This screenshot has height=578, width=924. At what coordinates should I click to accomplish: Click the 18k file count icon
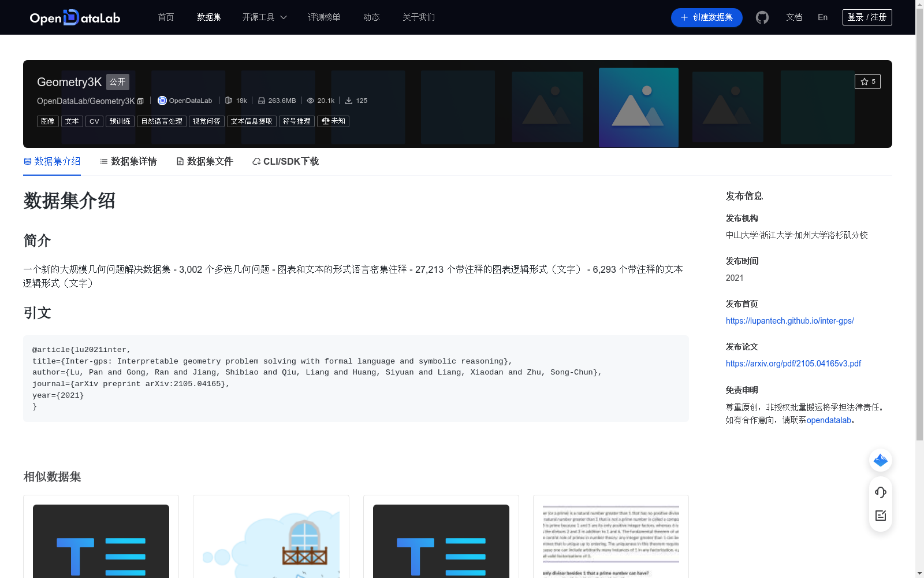pos(229,101)
